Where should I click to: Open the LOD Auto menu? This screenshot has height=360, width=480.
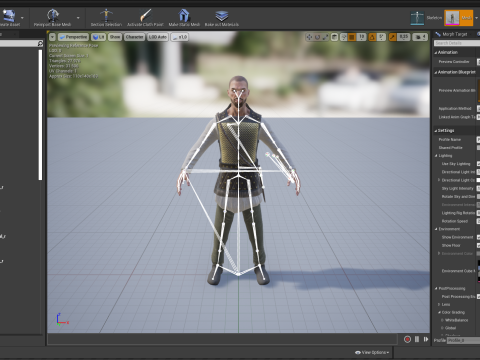click(x=158, y=37)
